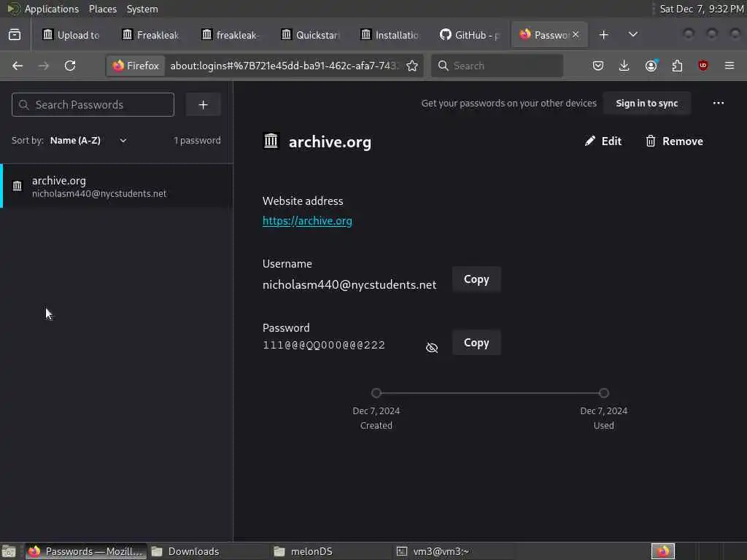Switch to the lowercase freakleak tab
The height and width of the screenshot is (560, 747).
(x=231, y=35)
